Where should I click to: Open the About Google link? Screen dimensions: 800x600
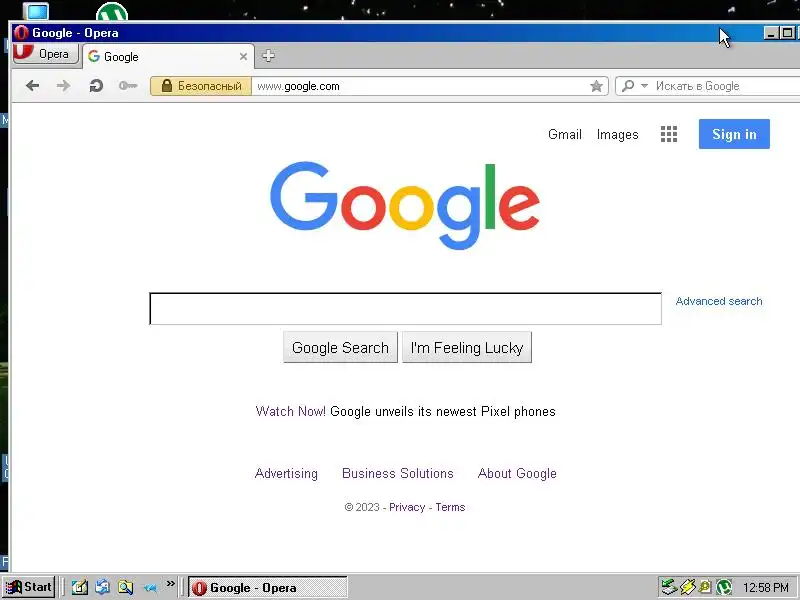[x=517, y=473]
